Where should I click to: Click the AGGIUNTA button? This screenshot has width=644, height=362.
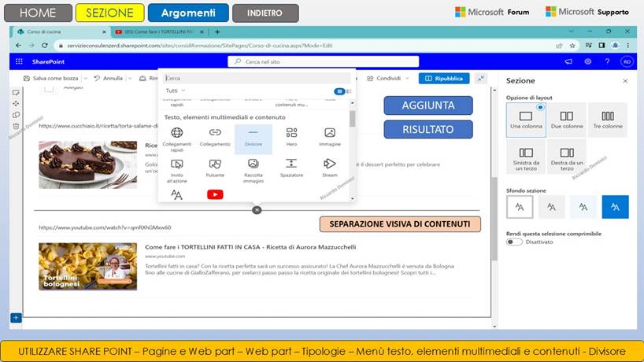428,105
